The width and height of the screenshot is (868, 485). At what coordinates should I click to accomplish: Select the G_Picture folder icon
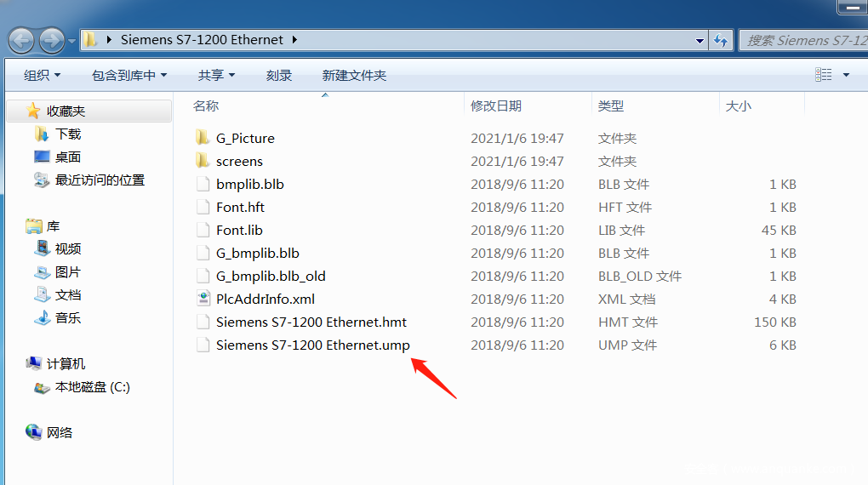(202, 137)
